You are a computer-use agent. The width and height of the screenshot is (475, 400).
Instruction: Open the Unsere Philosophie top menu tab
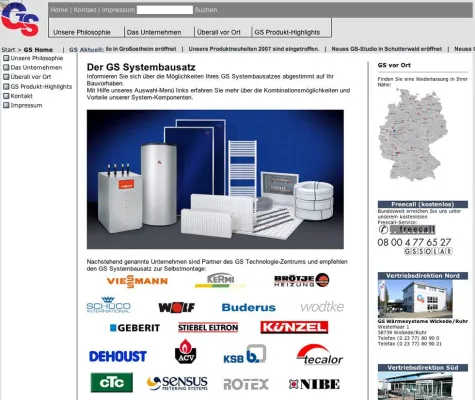(x=82, y=32)
